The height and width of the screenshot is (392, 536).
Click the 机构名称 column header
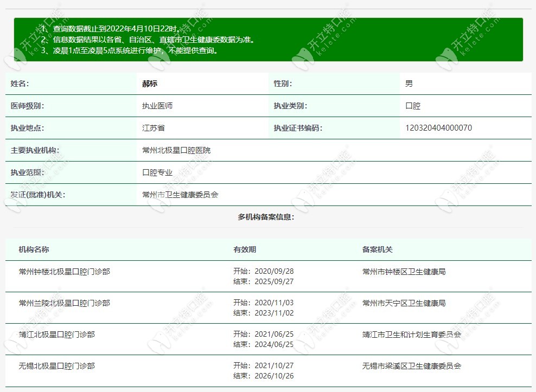[x=34, y=249]
